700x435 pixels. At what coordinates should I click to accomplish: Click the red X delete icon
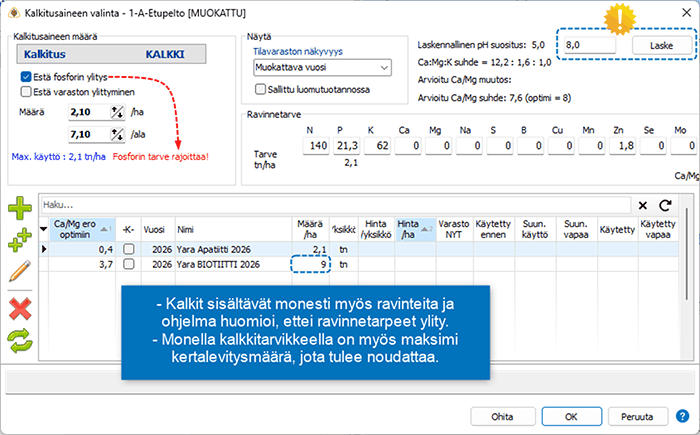point(20,307)
